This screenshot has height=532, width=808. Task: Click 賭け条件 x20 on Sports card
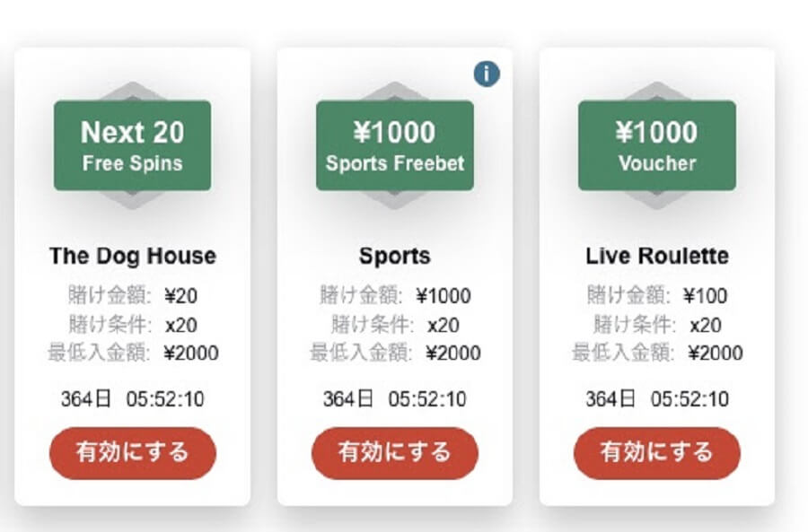coord(395,325)
